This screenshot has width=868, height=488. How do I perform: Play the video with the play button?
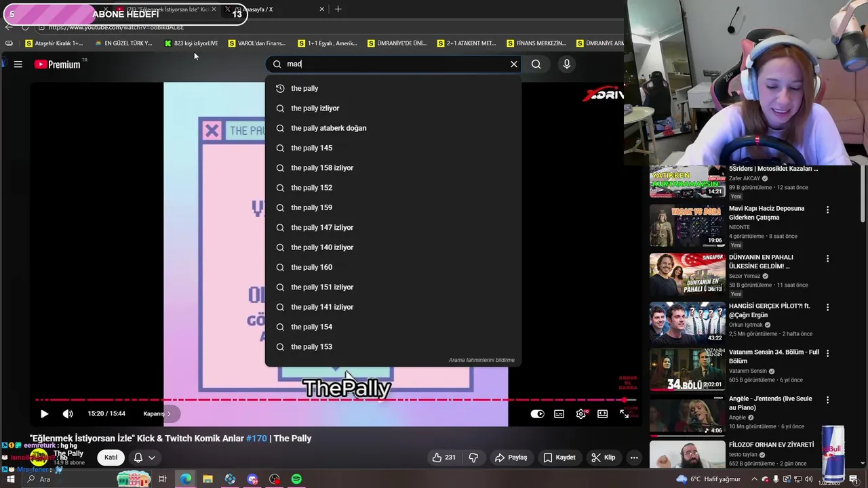[x=44, y=413]
